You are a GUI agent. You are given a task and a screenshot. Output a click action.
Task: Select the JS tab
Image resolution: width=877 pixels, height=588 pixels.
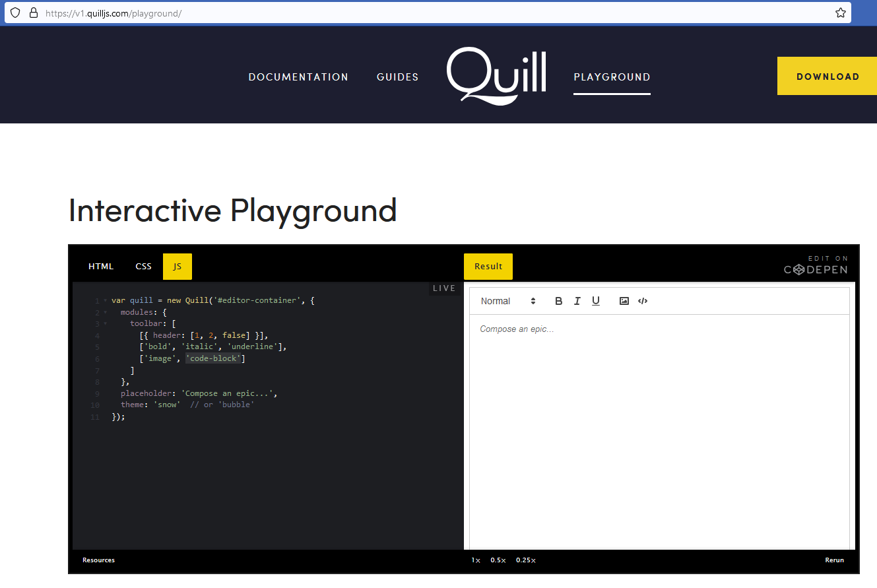[x=178, y=267]
